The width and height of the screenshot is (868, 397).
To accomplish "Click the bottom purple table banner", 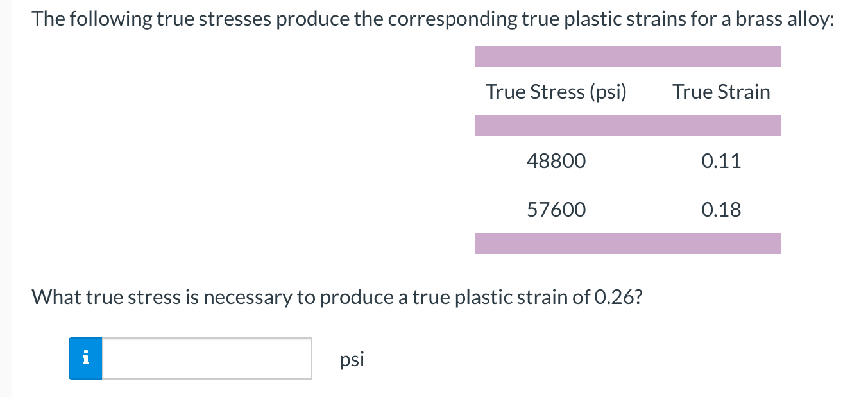I will pos(628,244).
